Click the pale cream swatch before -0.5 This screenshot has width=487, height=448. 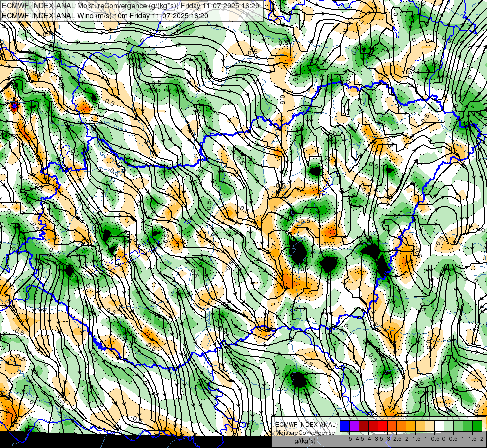430,426
